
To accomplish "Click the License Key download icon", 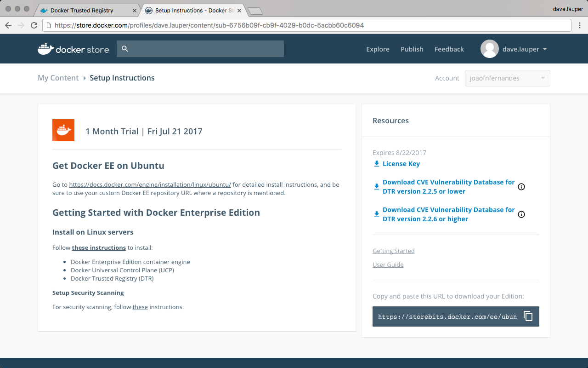I will [x=377, y=164].
